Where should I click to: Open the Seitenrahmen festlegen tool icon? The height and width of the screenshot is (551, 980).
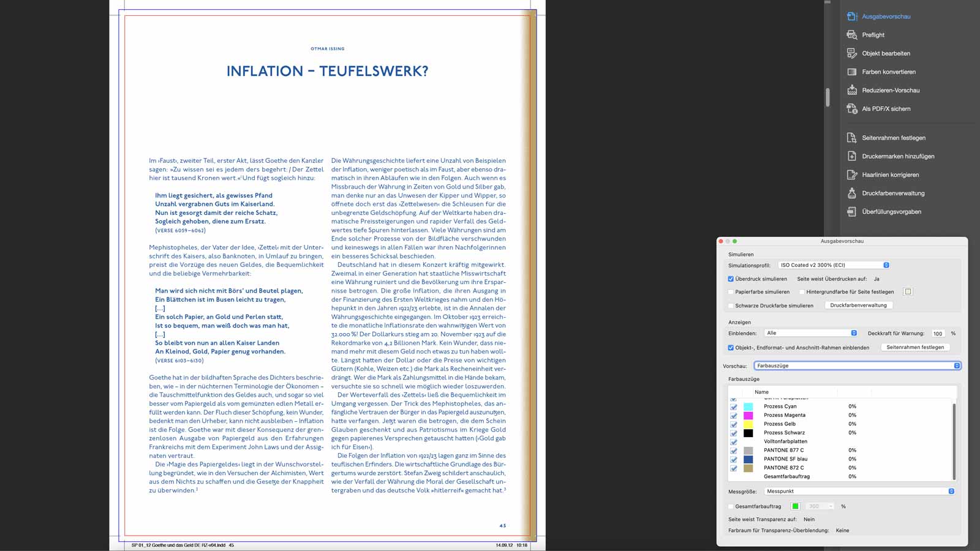(x=851, y=138)
